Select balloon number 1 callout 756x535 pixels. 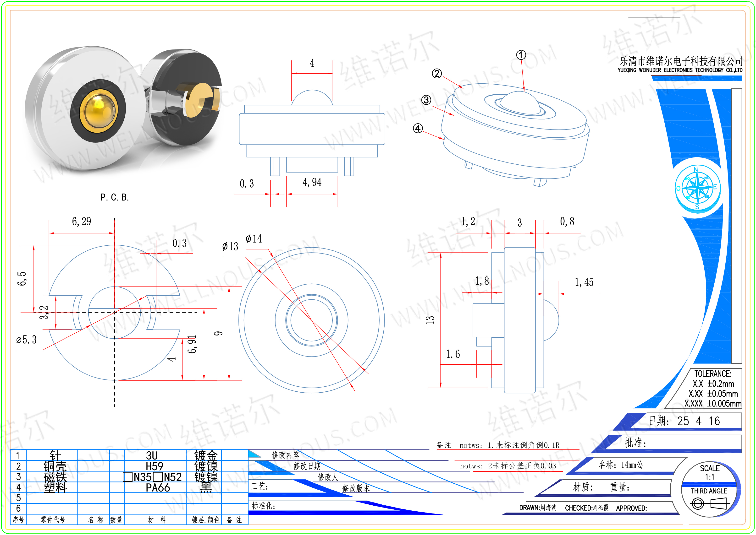521,55
